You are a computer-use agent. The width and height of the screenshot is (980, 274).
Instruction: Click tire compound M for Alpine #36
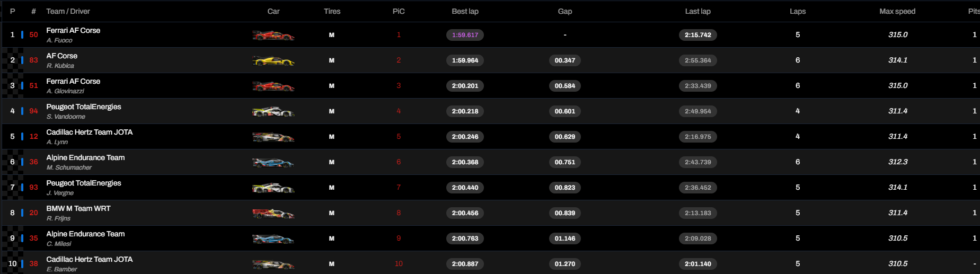[x=332, y=162]
